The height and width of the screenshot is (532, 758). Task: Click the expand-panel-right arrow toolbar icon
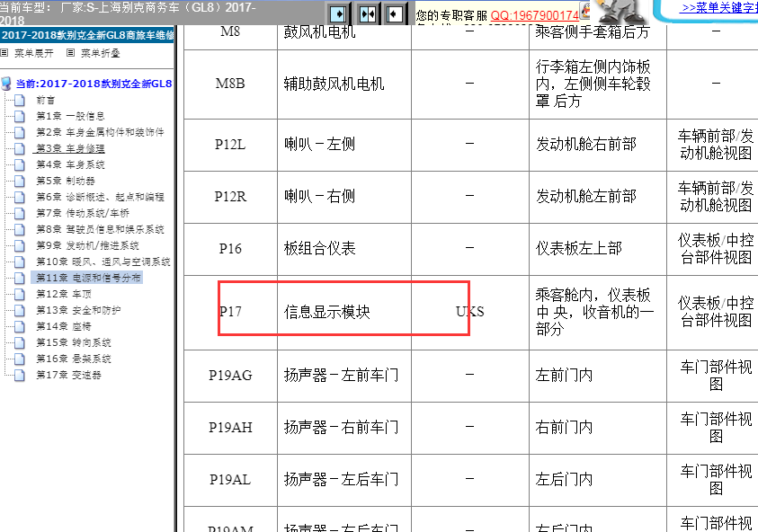point(338,13)
